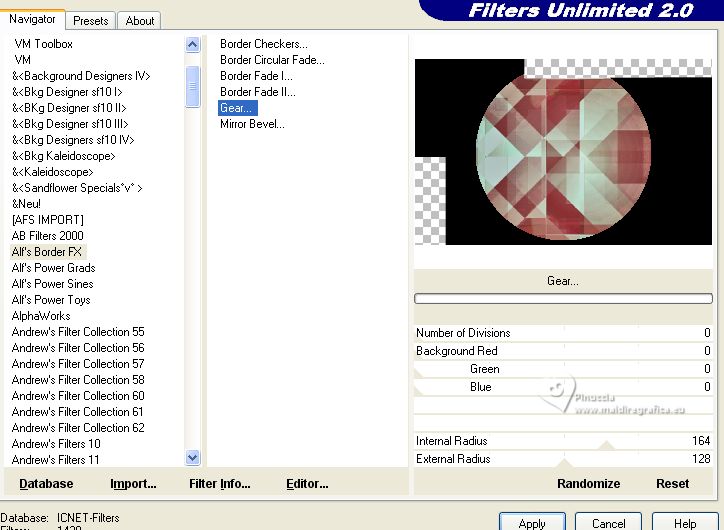Image resolution: width=724 pixels, height=530 pixels.
Task: Select the VM Toolbox category
Action: tap(43, 44)
